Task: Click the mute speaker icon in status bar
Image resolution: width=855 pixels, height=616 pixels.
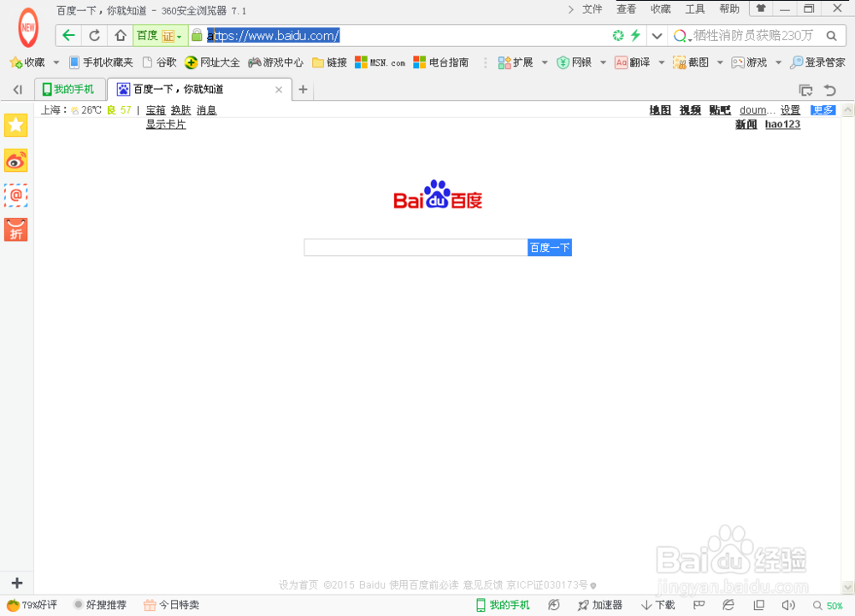Action: 788,605
